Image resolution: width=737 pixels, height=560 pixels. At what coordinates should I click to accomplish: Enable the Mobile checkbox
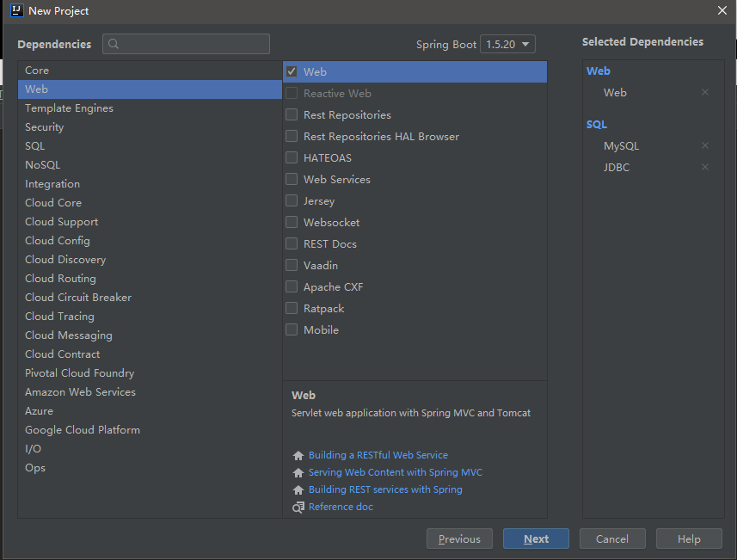(292, 329)
